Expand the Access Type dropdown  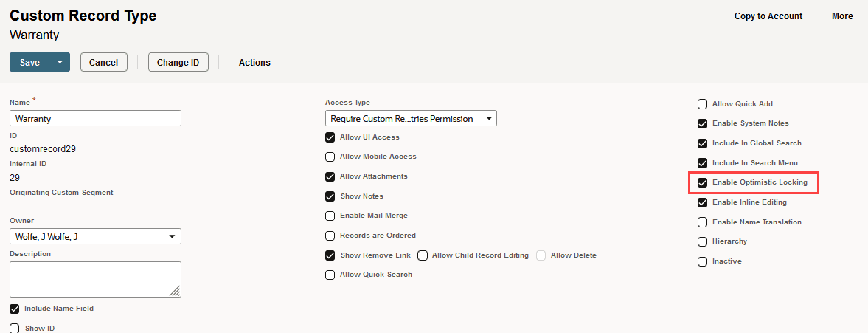[411, 118]
